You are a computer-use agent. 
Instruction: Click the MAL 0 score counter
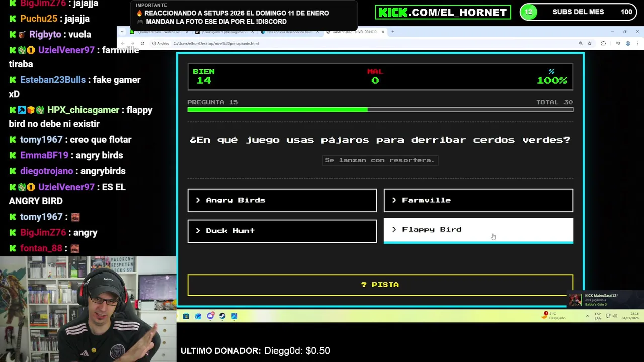point(375,76)
